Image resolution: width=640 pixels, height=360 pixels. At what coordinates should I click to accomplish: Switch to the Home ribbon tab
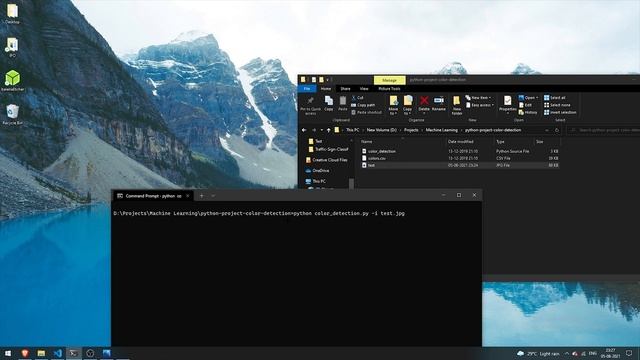tap(326, 89)
